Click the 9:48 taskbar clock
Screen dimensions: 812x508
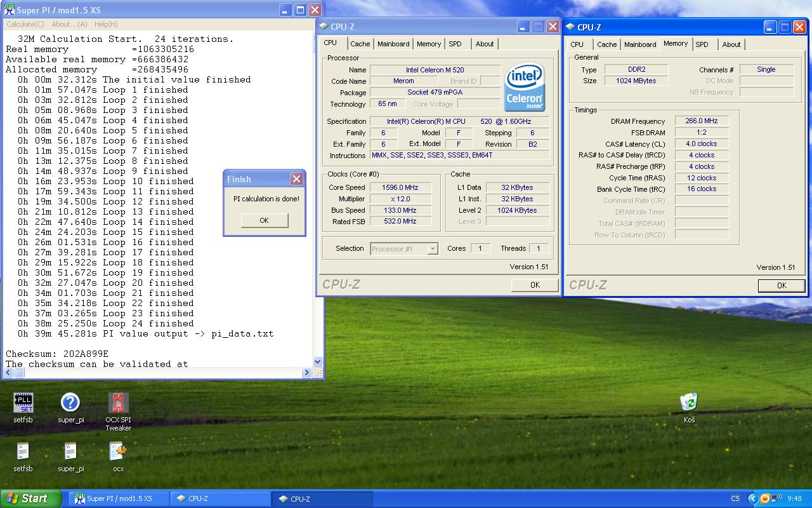point(794,499)
